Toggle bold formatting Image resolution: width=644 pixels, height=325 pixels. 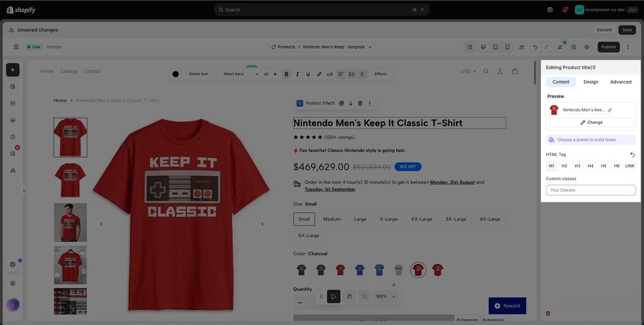[286, 74]
